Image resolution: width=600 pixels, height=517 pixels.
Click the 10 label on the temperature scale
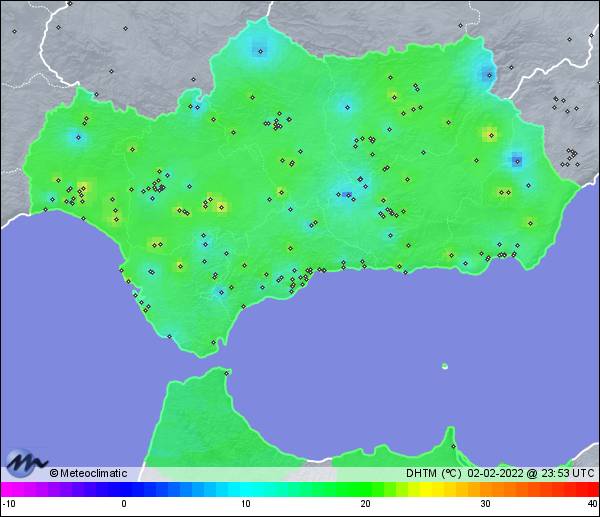245,504
